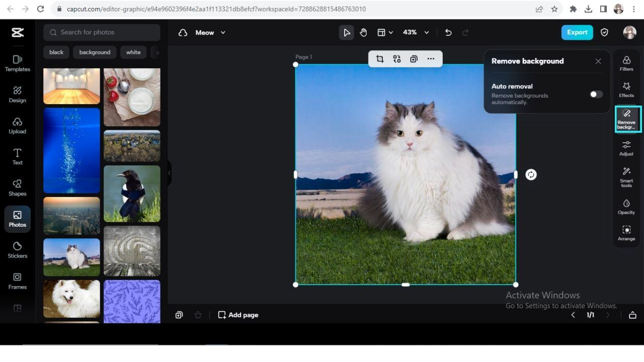The height and width of the screenshot is (362, 644).
Task: Choose the purple leaf pattern thumbnail
Action: 132,301
